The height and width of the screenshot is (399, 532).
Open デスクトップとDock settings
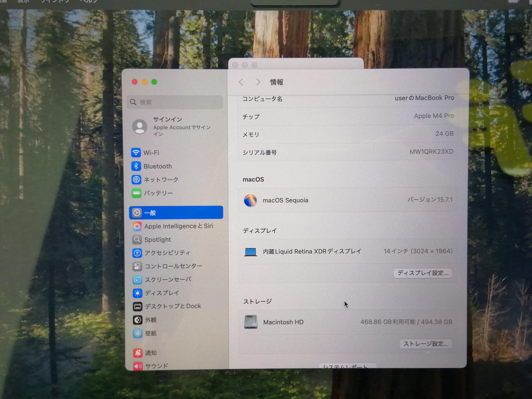point(172,306)
